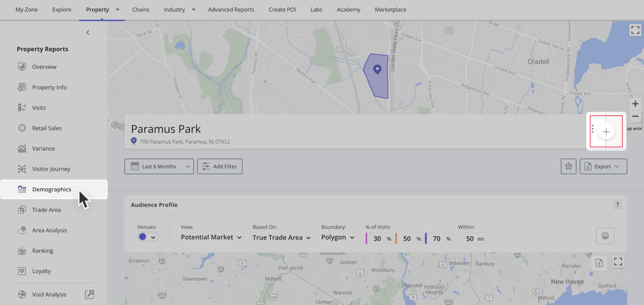This screenshot has height=305, width=644.
Task: Expand top map to fullscreen
Action: coord(635,30)
